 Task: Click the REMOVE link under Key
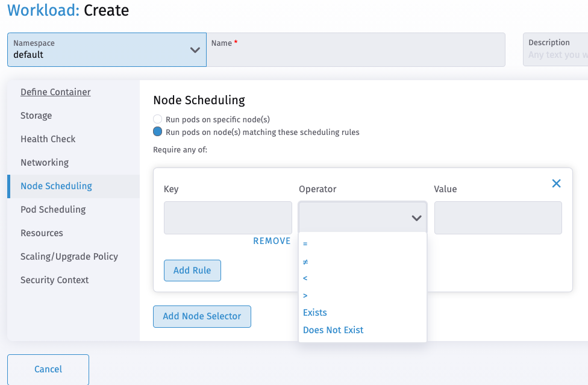pyautogui.click(x=272, y=240)
